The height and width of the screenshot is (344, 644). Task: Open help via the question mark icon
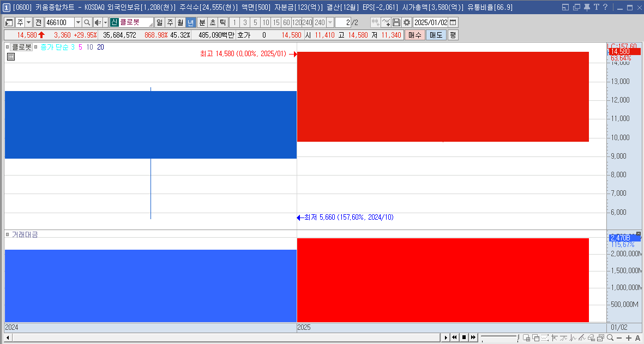[605, 7]
